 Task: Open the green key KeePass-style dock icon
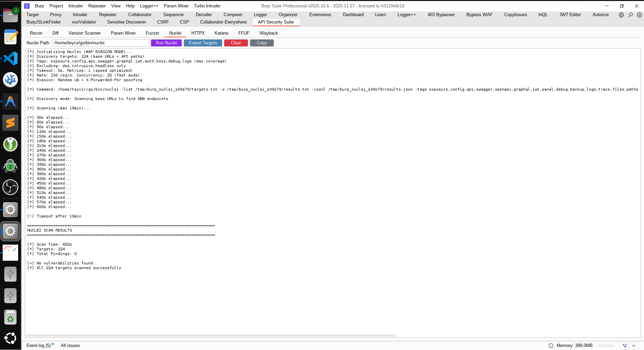pos(10,144)
